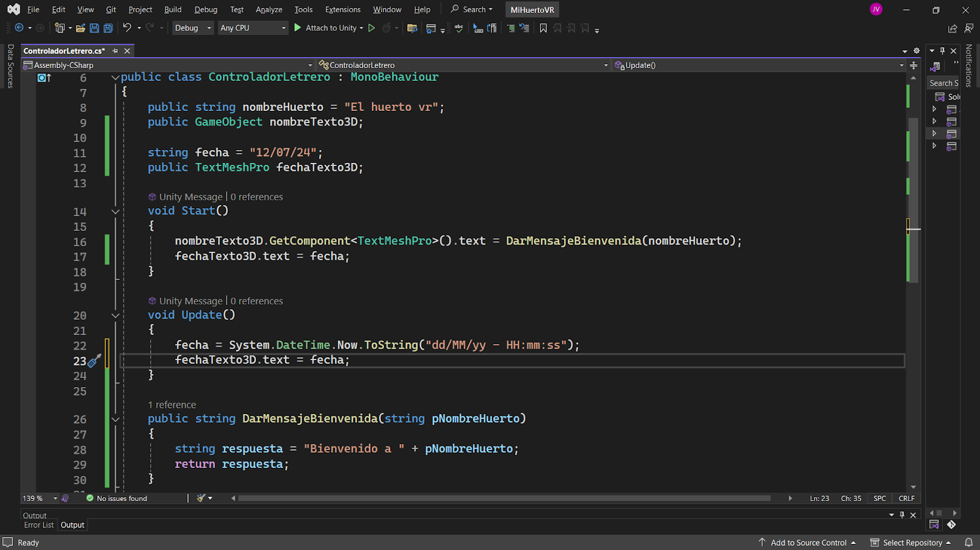This screenshot has height=550, width=980.
Task: Click Add to Source Control button
Action: tap(807, 543)
